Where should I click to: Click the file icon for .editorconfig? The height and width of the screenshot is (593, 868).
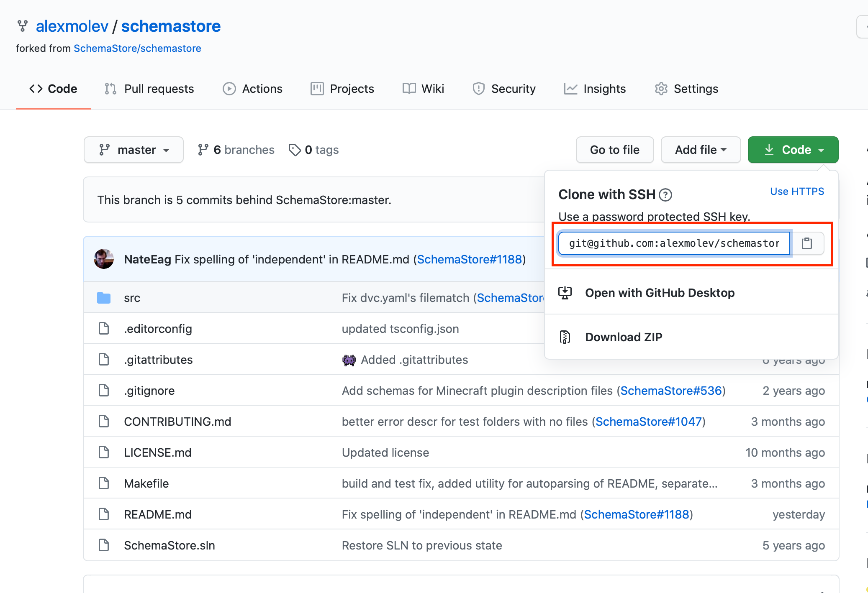104,329
